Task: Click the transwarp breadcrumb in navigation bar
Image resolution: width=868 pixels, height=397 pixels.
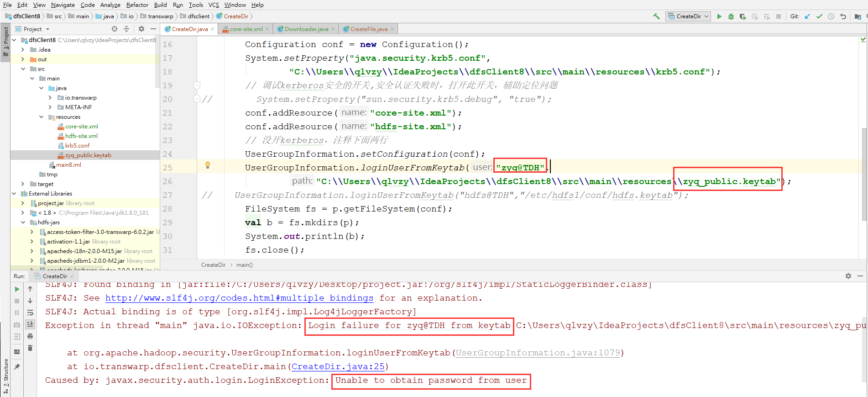Action: 157,16
